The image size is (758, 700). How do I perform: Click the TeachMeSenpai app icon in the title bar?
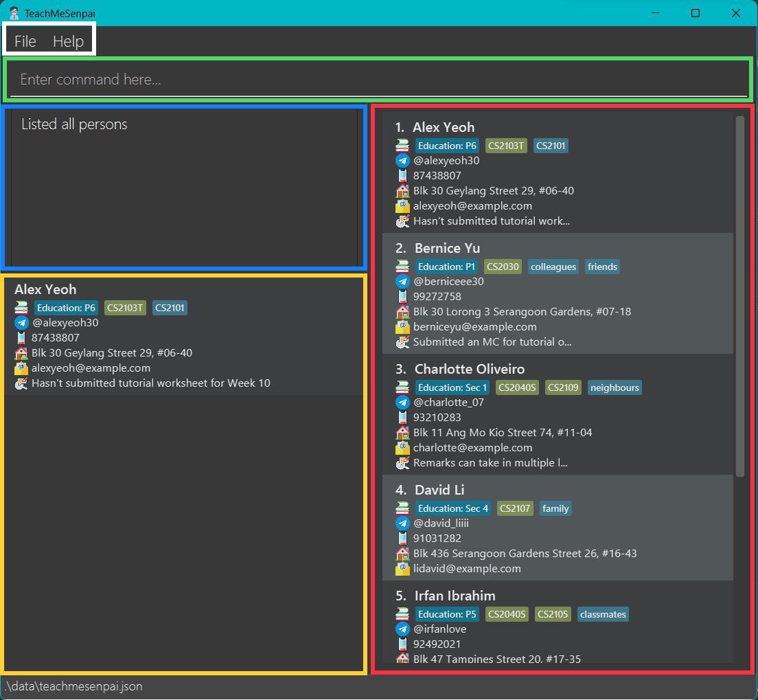(x=14, y=13)
